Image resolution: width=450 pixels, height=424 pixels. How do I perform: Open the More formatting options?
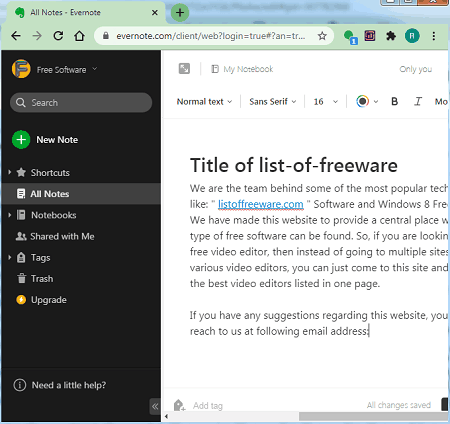point(441,102)
